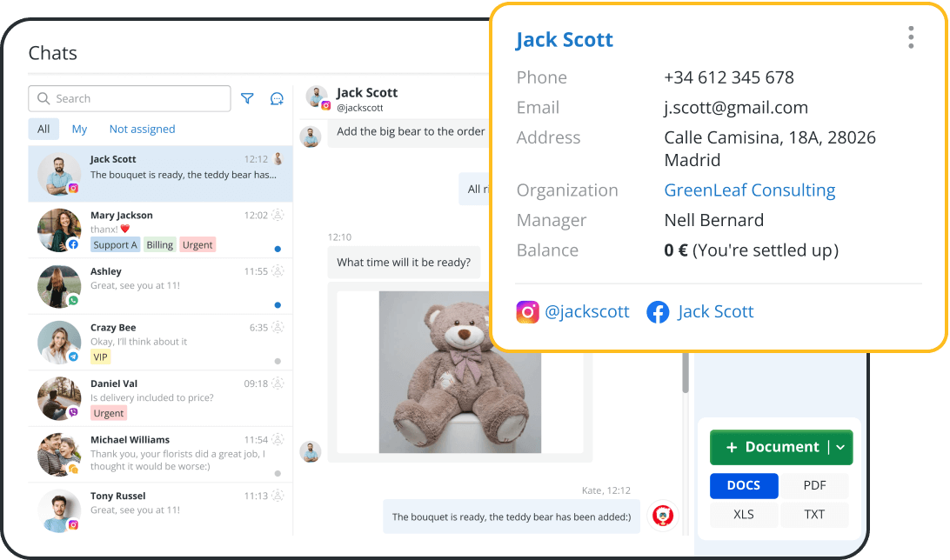This screenshot has height=560, width=950.
Task: Toggle the mute bell on Tony Russel's chat
Action: coord(280,495)
